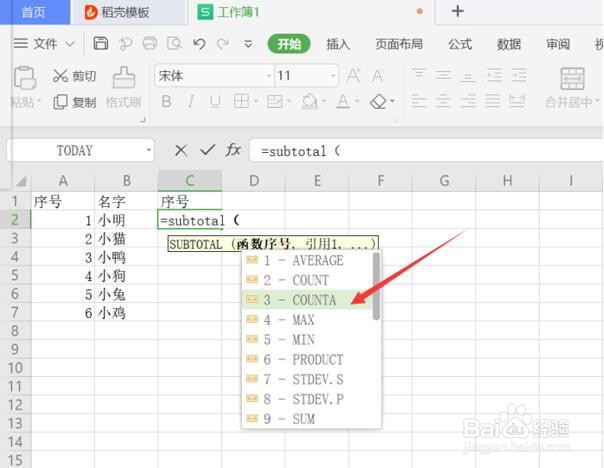This screenshot has width=604, height=468.
Task: Align text to top
Action: point(419,74)
